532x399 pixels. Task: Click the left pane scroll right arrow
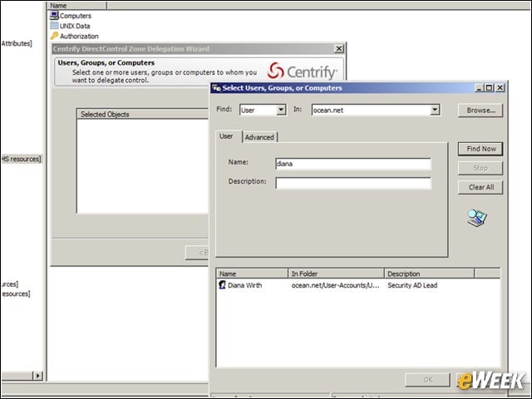click(x=37, y=375)
